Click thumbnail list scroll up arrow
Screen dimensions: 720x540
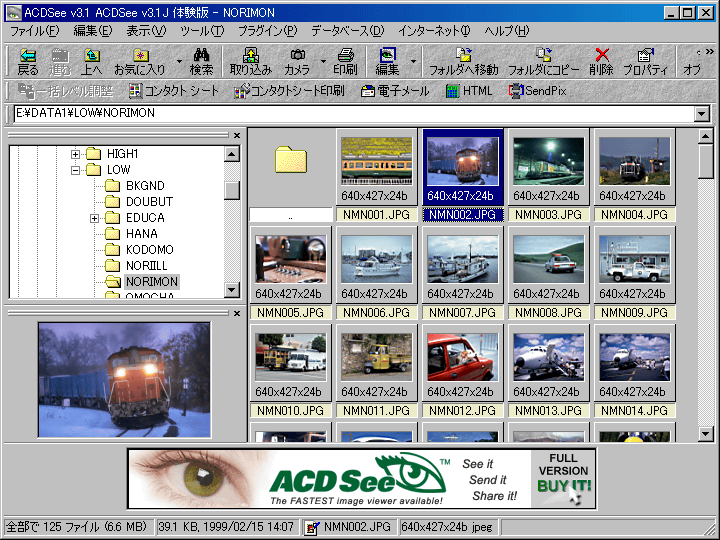pyautogui.click(x=706, y=136)
